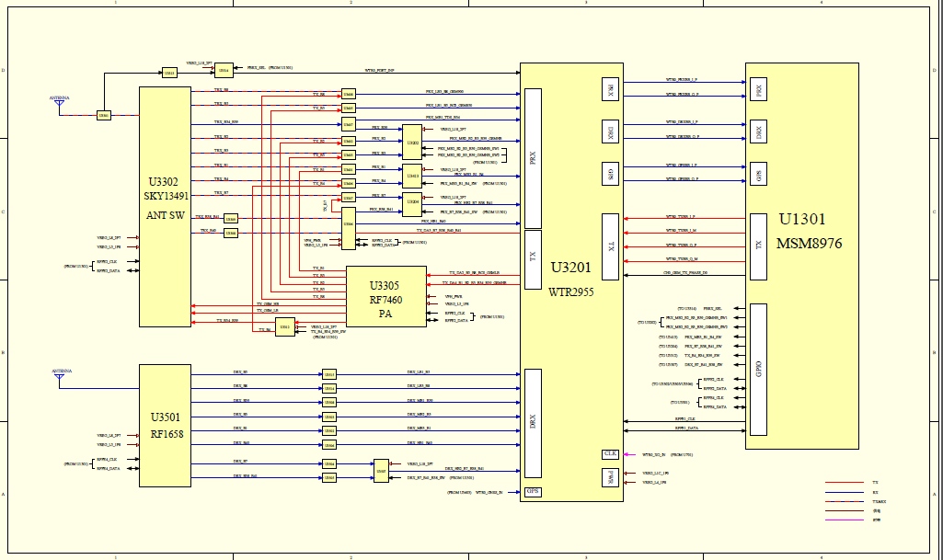This screenshot has height=560, width=943.
Task: Click the RFFE1_DATA net label
Action: (x=686, y=429)
